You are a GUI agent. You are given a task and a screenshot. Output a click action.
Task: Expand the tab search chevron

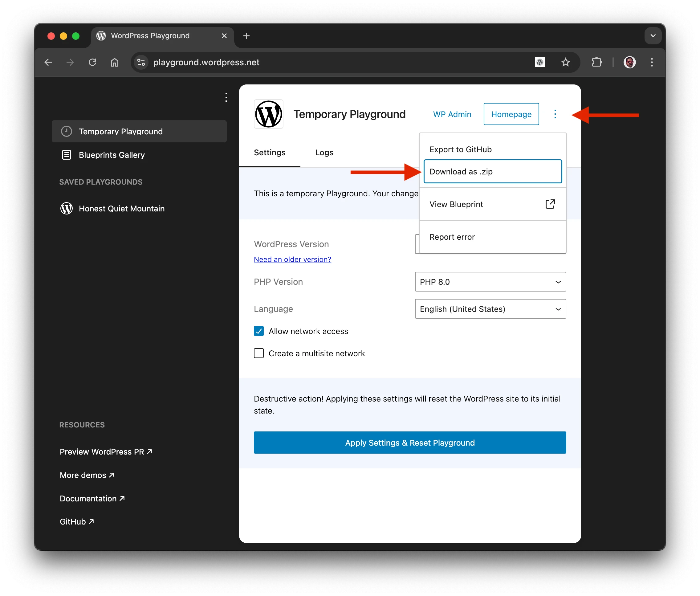[x=653, y=36]
